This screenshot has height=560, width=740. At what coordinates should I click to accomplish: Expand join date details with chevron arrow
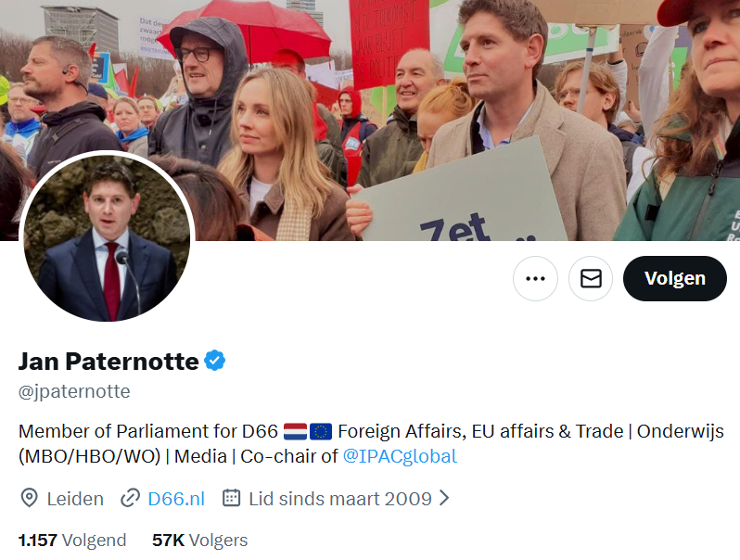444,498
